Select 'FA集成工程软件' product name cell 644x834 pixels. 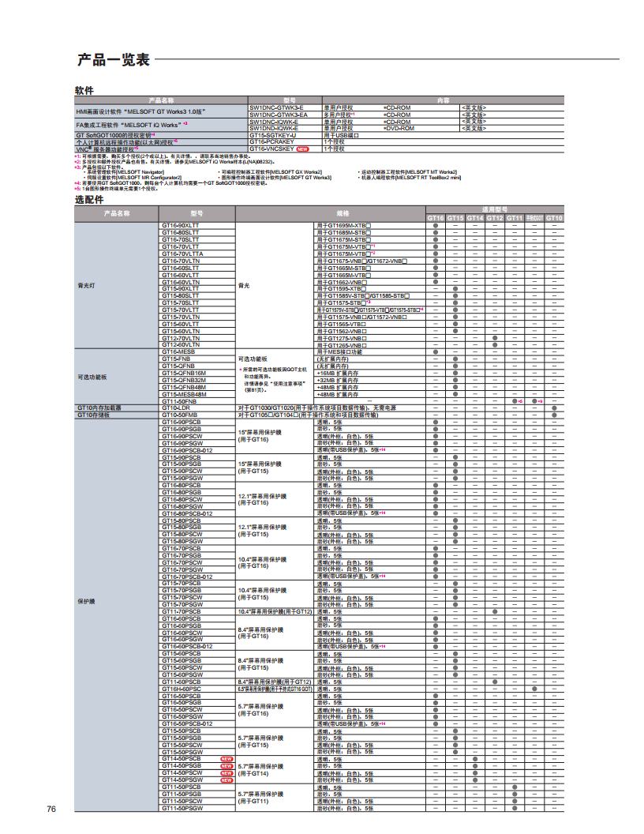[x=161, y=125]
